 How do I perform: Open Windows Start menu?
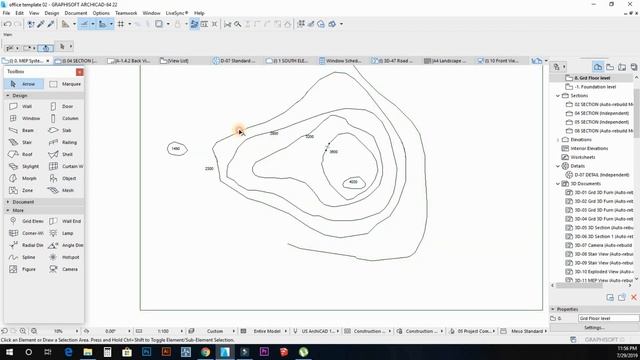point(9,352)
